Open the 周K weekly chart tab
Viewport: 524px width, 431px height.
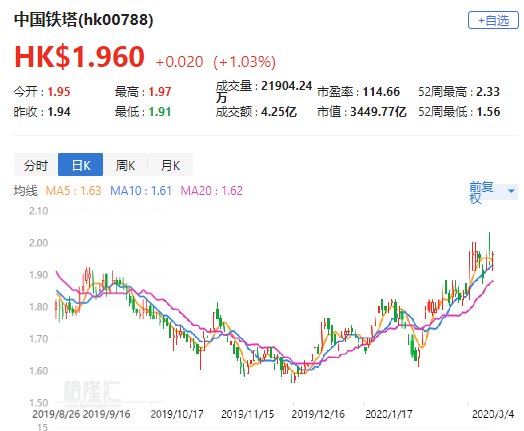pyautogui.click(x=125, y=165)
